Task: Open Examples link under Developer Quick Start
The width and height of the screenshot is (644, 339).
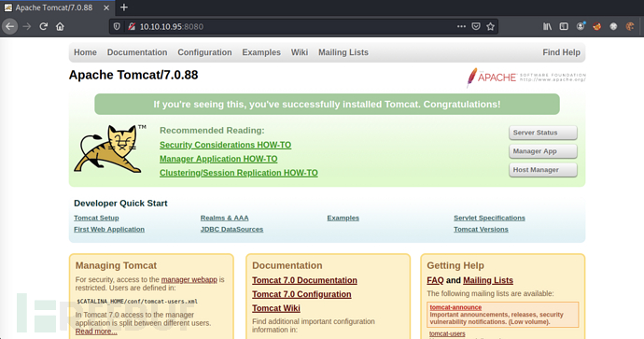Action: pyautogui.click(x=343, y=218)
